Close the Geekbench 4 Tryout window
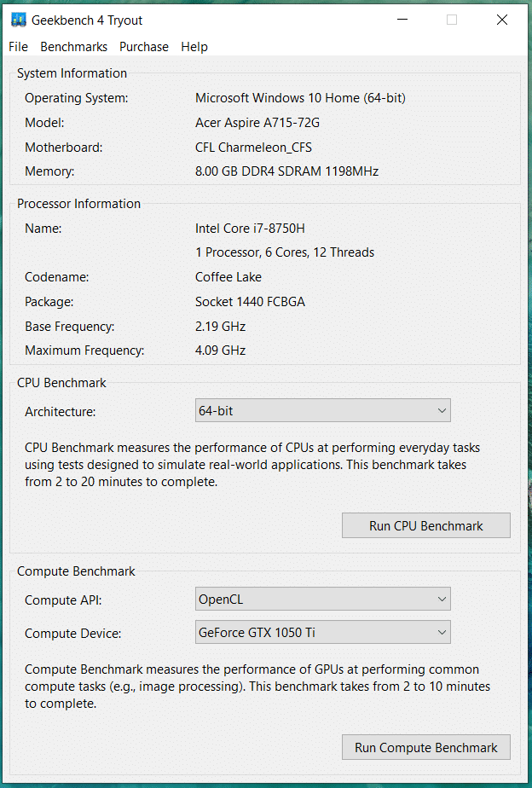Image resolution: width=532 pixels, height=788 pixels. click(x=502, y=20)
